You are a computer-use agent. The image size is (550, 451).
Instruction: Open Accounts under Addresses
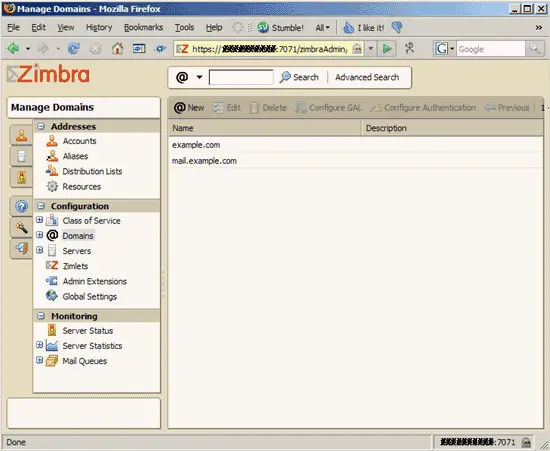click(x=79, y=141)
